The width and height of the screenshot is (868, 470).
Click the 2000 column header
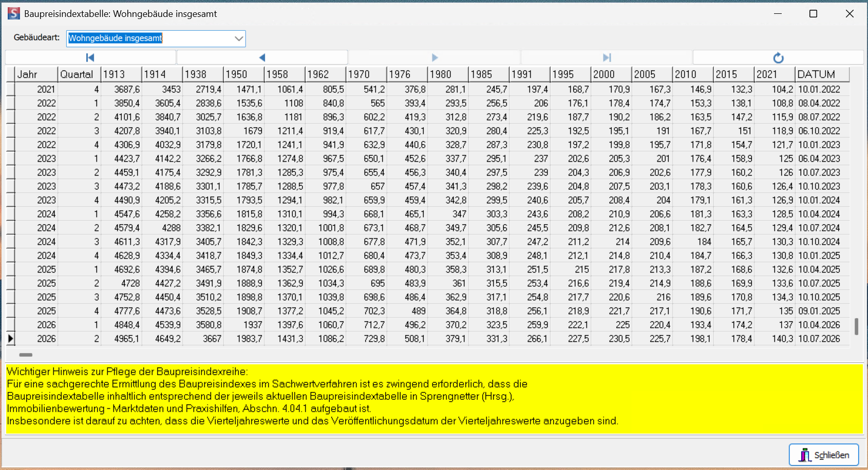pyautogui.click(x=611, y=74)
